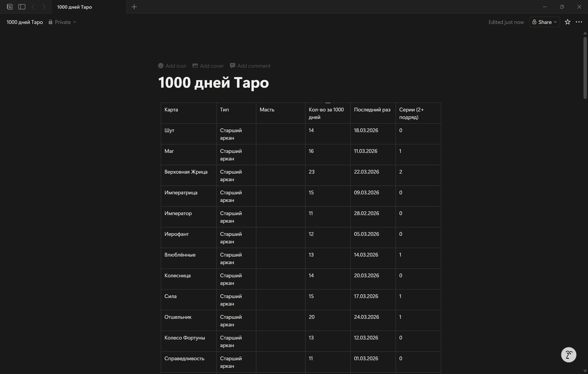The image size is (588, 374).
Task: Open a new tab with the plus icon
Action: [x=134, y=7]
